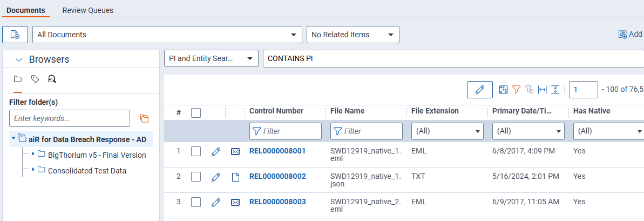Click file name SWD12919_native_2.eml
The width and height of the screenshot is (644, 221).
[365, 205]
